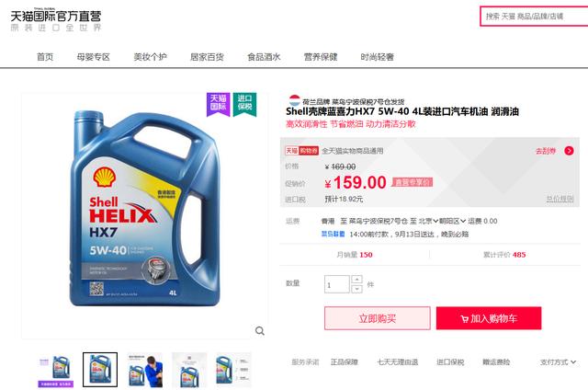Click the 天猫国际 purple badge
Screen dimensions: 588x390
(219, 104)
